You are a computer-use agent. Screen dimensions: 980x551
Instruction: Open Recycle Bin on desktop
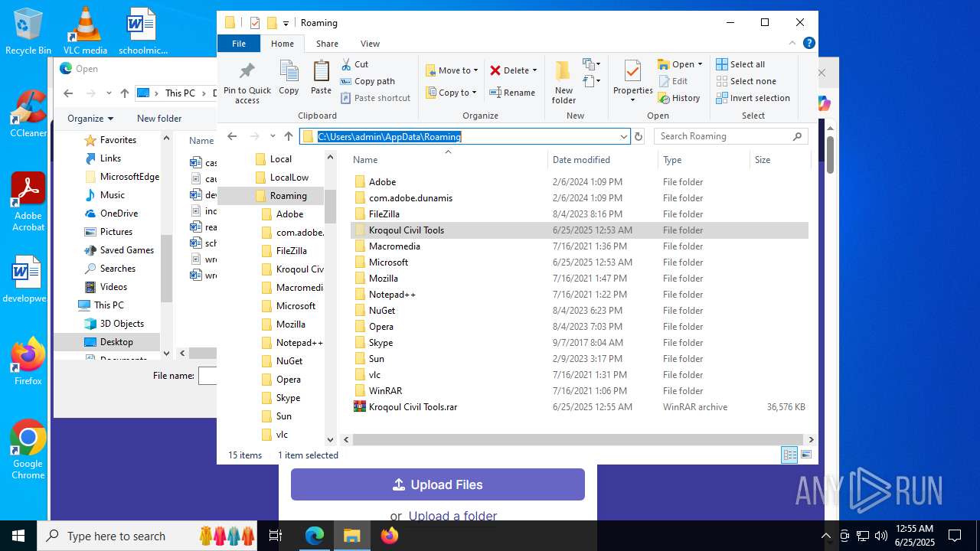pyautogui.click(x=28, y=31)
